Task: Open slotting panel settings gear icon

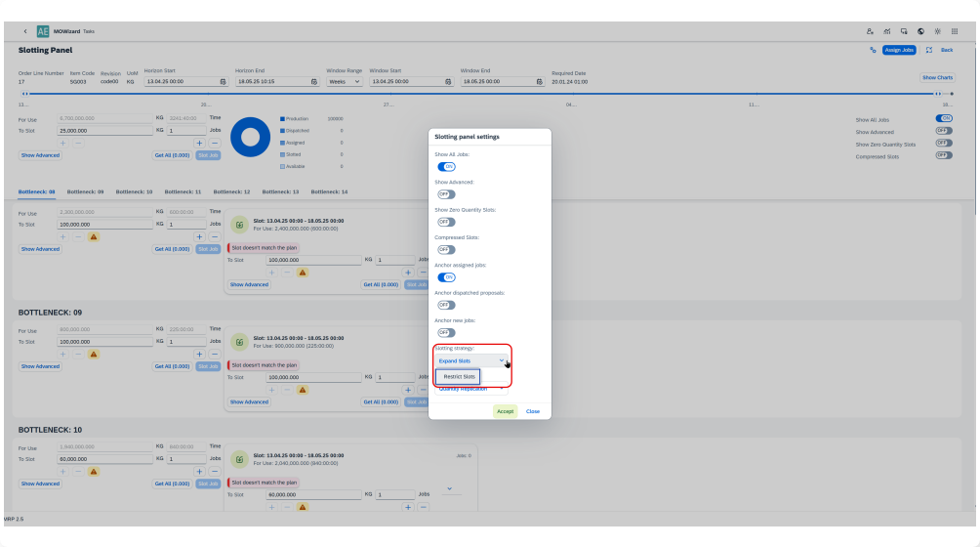Action: click(873, 50)
